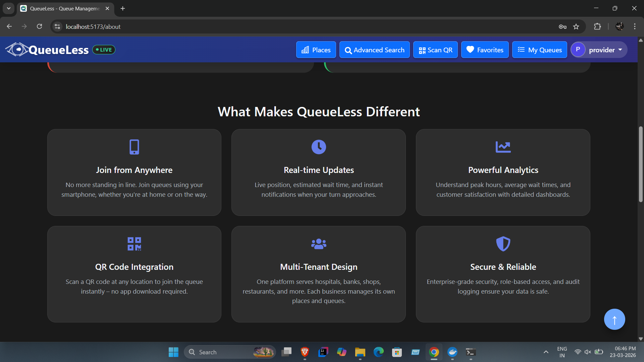Click the Powerful Analytics card title
The height and width of the screenshot is (362, 644).
[x=503, y=170]
